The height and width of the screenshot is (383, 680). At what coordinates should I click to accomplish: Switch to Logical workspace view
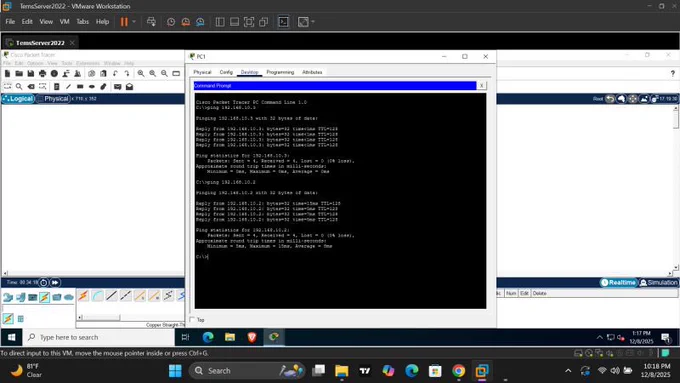coord(18,99)
